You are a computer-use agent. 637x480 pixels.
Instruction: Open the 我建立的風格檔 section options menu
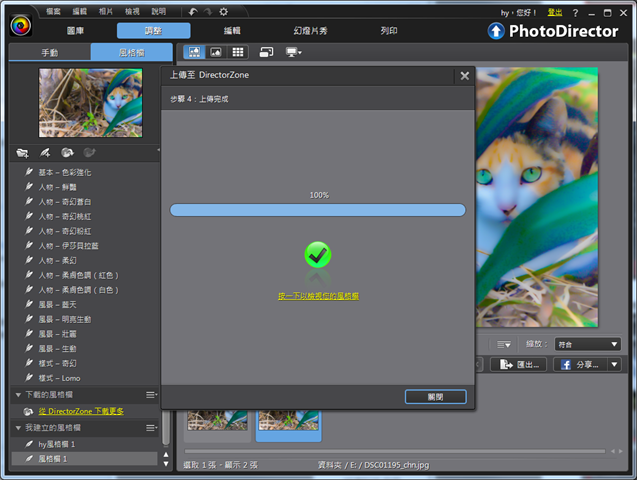(x=152, y=428)
